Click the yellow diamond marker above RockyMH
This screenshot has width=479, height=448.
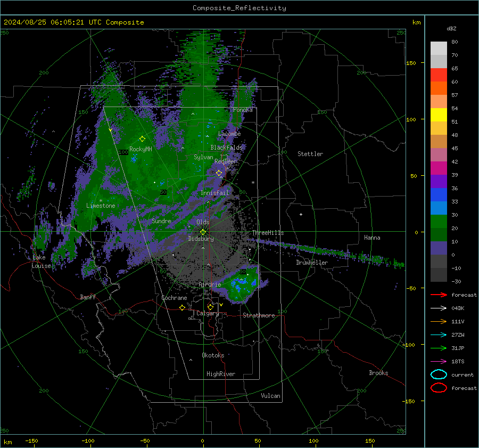[142, 139]
